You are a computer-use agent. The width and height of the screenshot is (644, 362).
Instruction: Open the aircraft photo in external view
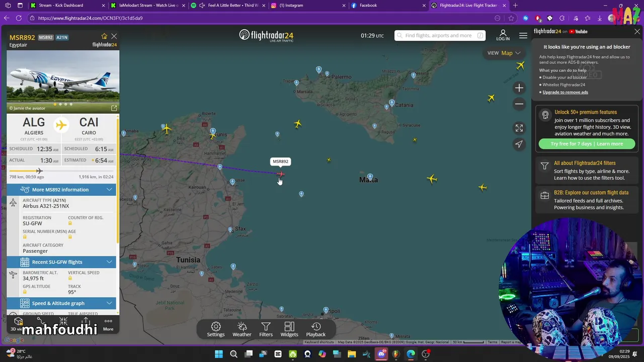pyautogui.click(x=114, y=108)
